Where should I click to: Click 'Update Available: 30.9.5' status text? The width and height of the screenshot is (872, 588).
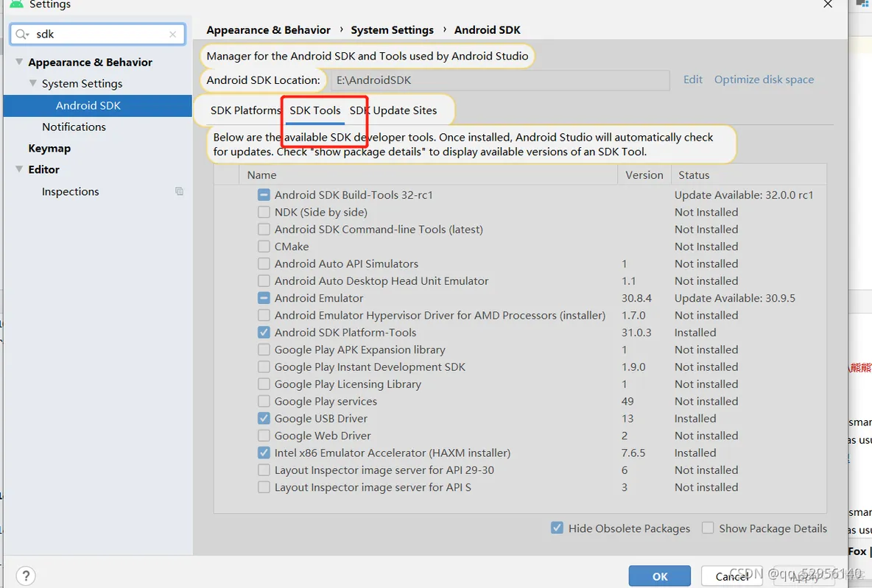click(734, 299)
